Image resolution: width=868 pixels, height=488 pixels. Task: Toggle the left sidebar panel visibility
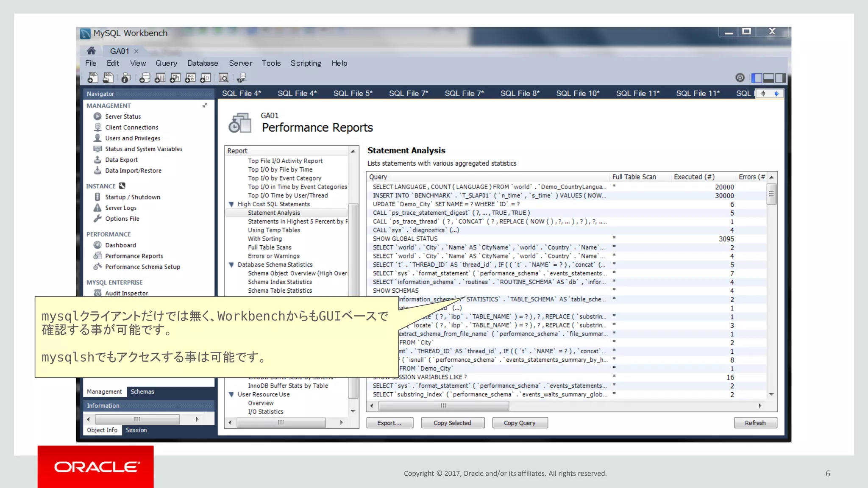[757, 78]
